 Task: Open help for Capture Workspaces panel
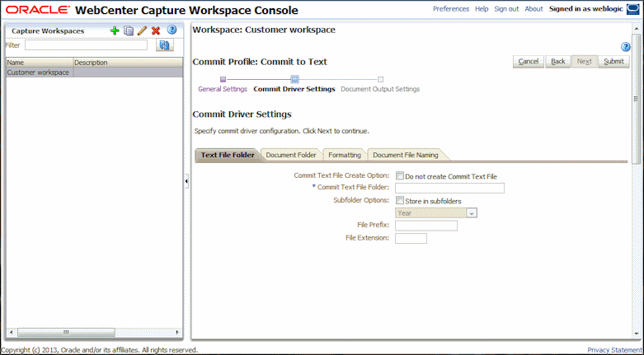pos(172,30)
